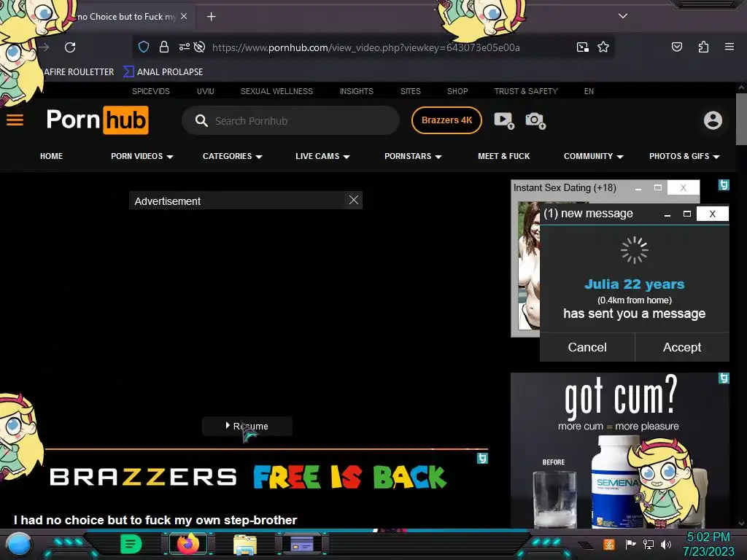Open the Pocket save icon

point(676,47)
